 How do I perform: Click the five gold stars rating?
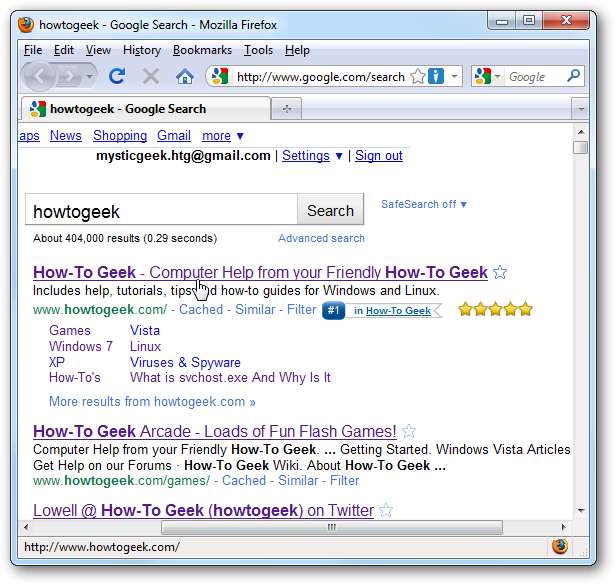[x=495, y=309]
